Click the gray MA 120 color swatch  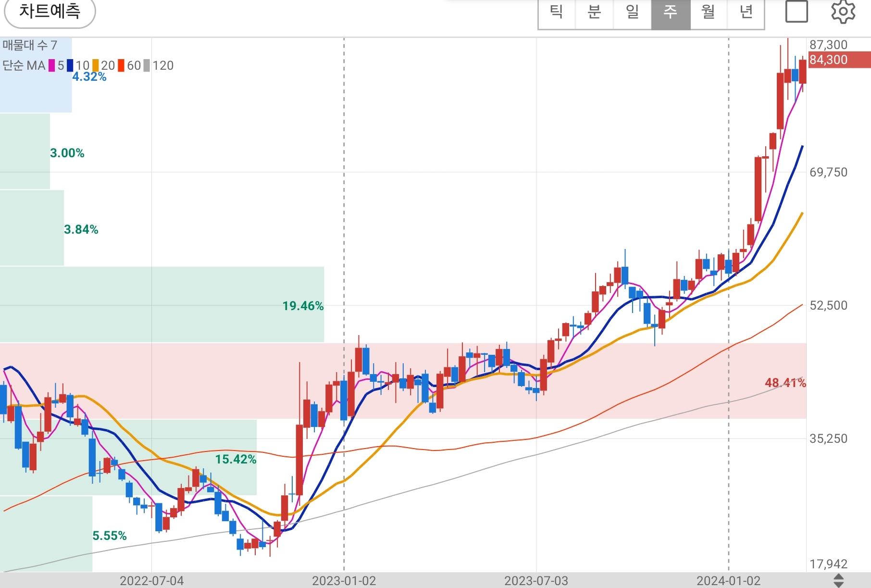147,65
